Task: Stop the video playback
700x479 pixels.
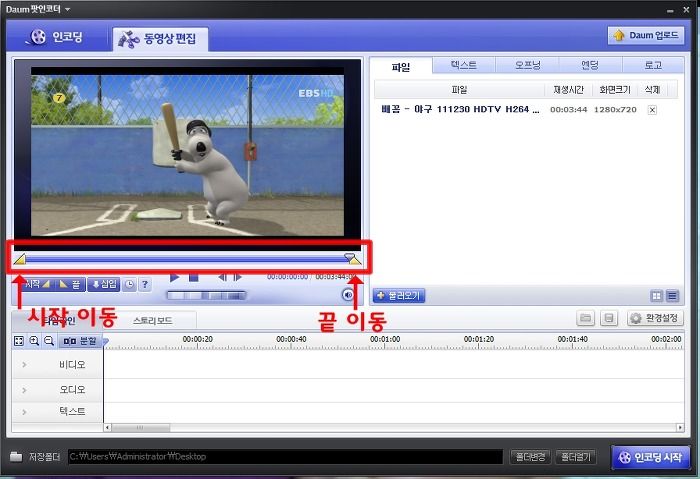Action: pos(193,277)
